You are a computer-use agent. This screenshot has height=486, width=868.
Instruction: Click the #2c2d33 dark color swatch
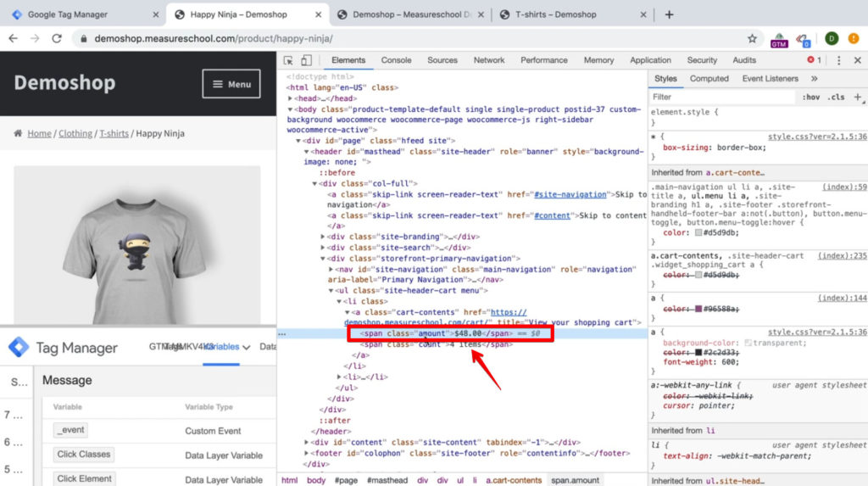point(698,353)
